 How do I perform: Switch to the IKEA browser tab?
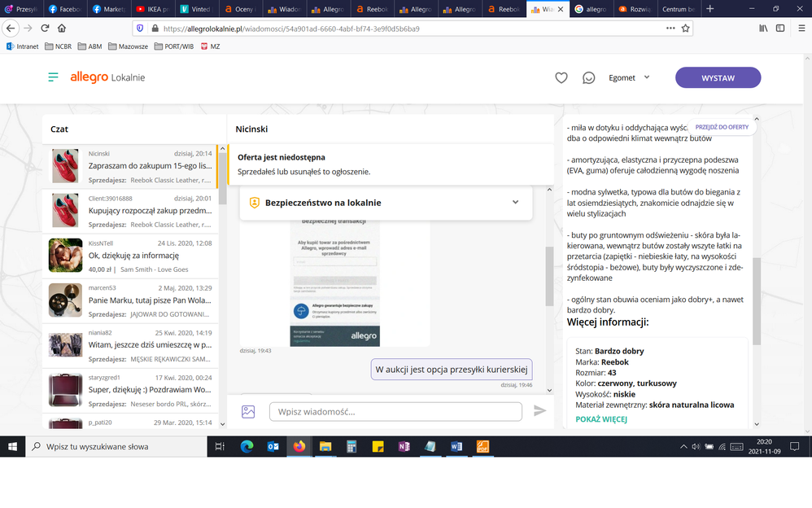click(x=153, y=9)
